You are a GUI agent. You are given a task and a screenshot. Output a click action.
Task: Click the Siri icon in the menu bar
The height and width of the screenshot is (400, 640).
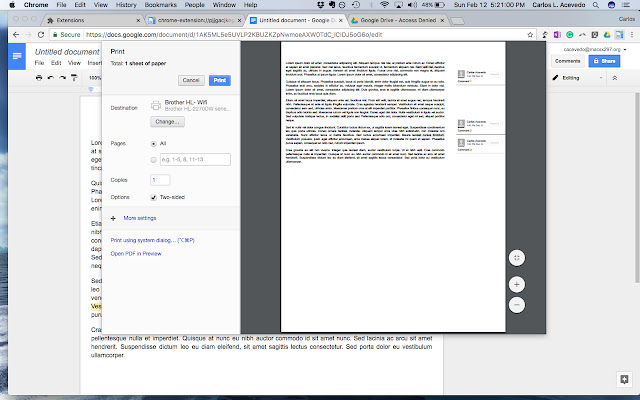pos(611,5)
